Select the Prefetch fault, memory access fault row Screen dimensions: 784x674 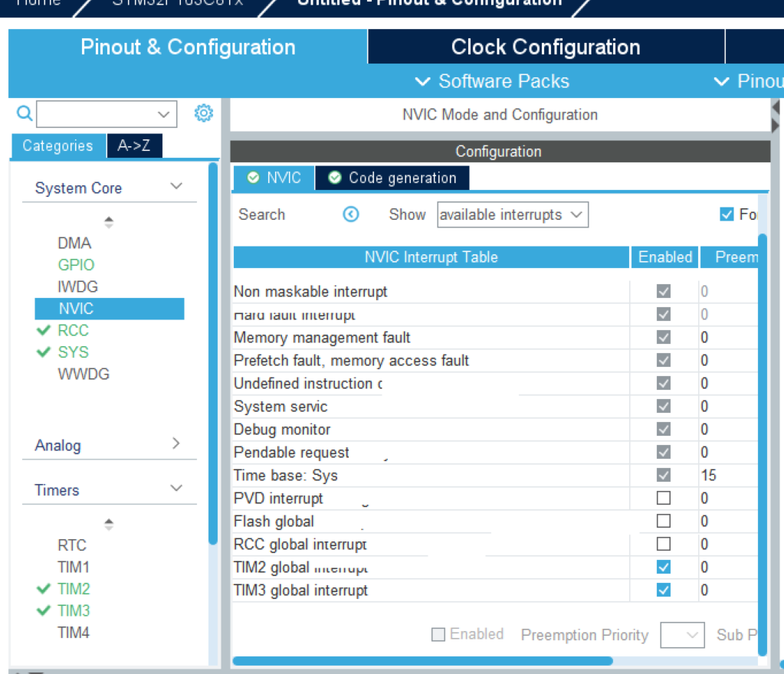tap(495, 361)
